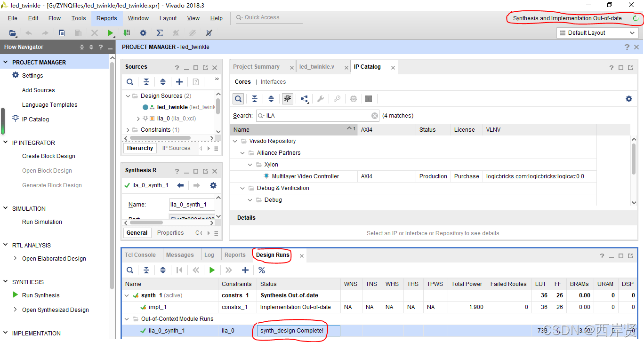
Task: Click the IP Catalog Search field
Action: point(318,116)
